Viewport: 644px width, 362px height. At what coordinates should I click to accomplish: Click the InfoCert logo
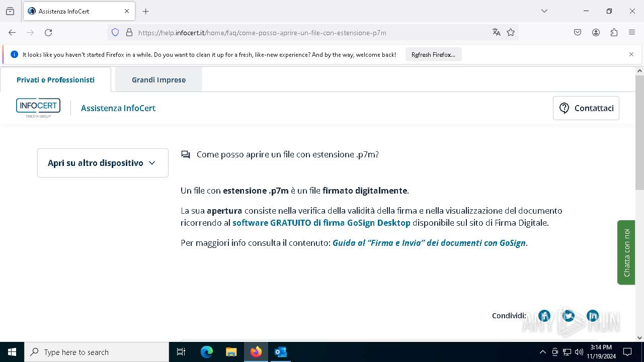(x=38, y=108)
